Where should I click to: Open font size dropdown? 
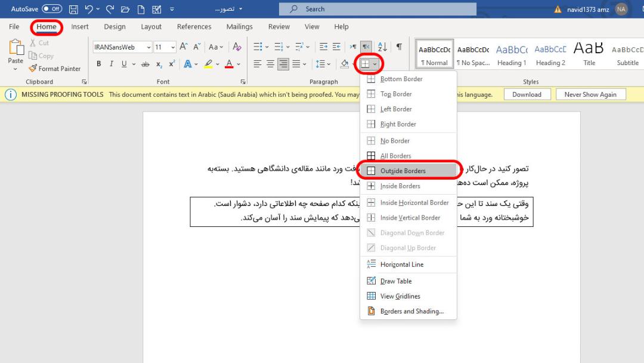(x=173, y=47)
